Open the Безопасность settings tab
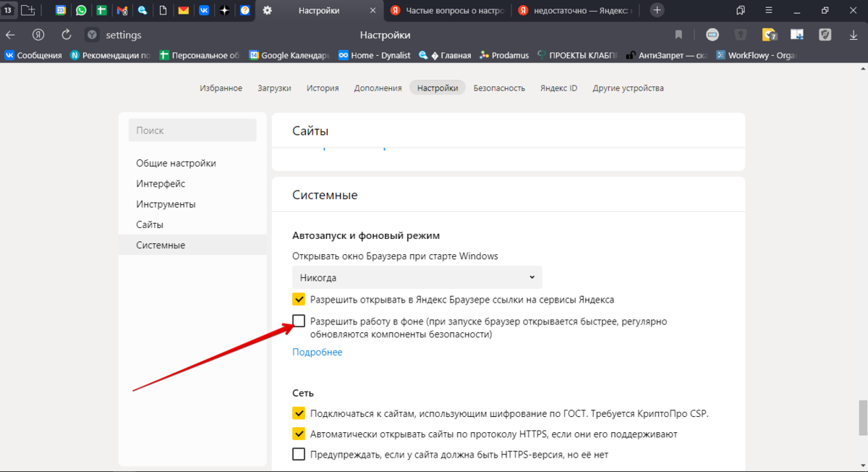 point(499,88)
